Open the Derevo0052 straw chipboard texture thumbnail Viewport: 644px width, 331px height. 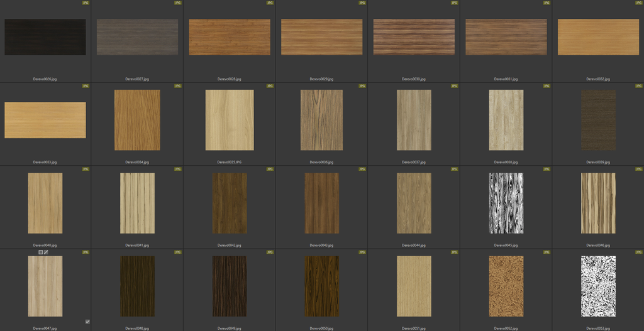[506, 286]
